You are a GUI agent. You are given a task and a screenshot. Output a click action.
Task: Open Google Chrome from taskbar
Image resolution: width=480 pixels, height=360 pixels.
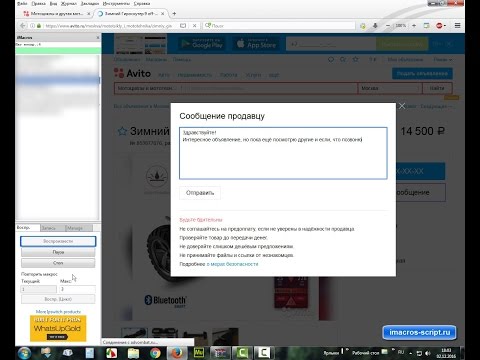[155, 353]
